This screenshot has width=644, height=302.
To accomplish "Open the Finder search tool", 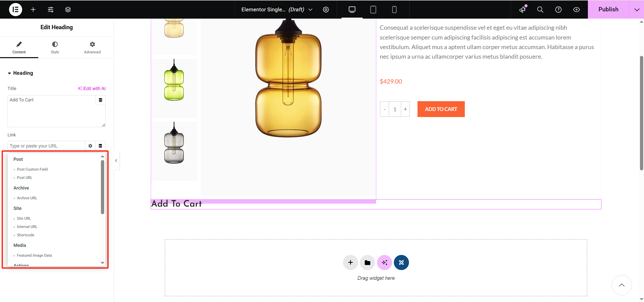I will click(x=540, y=9).
